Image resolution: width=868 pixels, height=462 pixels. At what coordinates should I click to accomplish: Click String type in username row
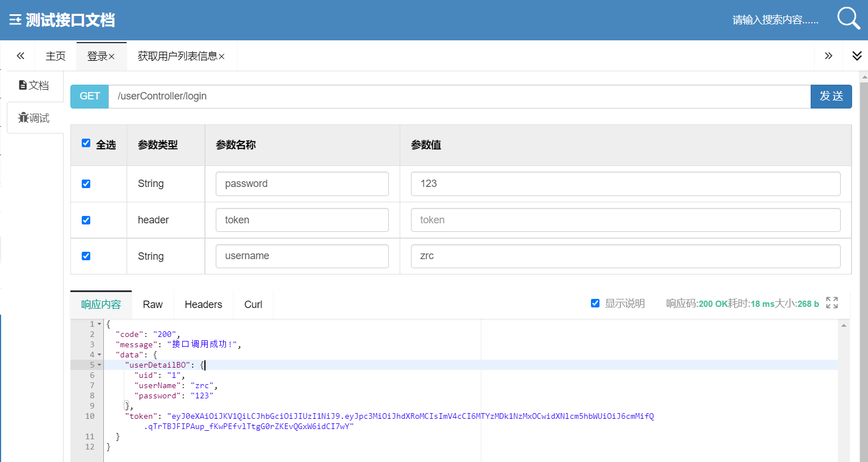(x=151, y=256)
